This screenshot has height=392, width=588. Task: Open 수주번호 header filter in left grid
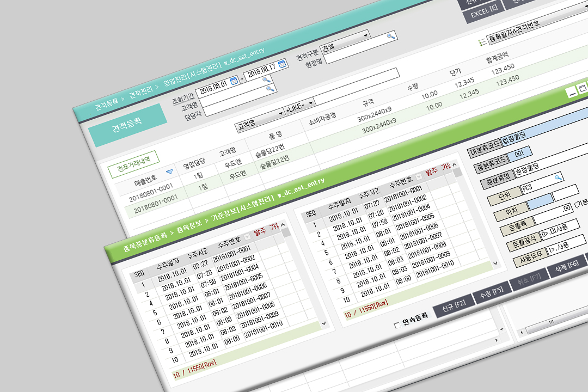coord(247,237)
